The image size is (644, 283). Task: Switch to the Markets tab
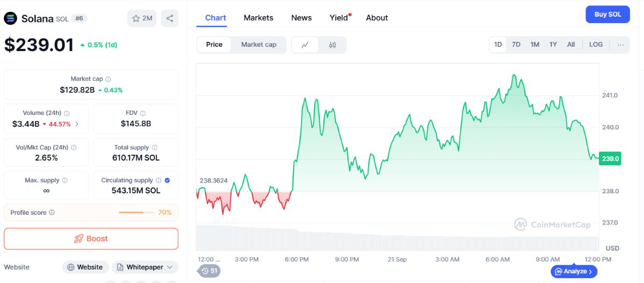pyautogui.click(x=258, y=18)
